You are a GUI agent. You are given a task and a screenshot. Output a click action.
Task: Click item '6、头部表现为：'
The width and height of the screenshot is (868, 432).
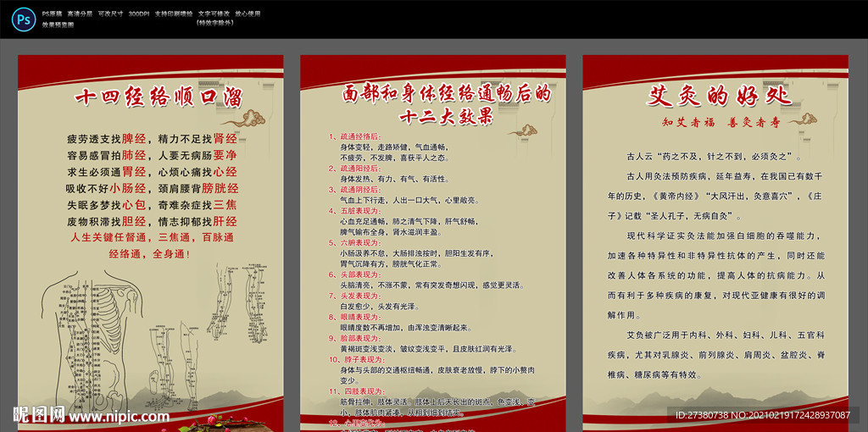point(355,275)
